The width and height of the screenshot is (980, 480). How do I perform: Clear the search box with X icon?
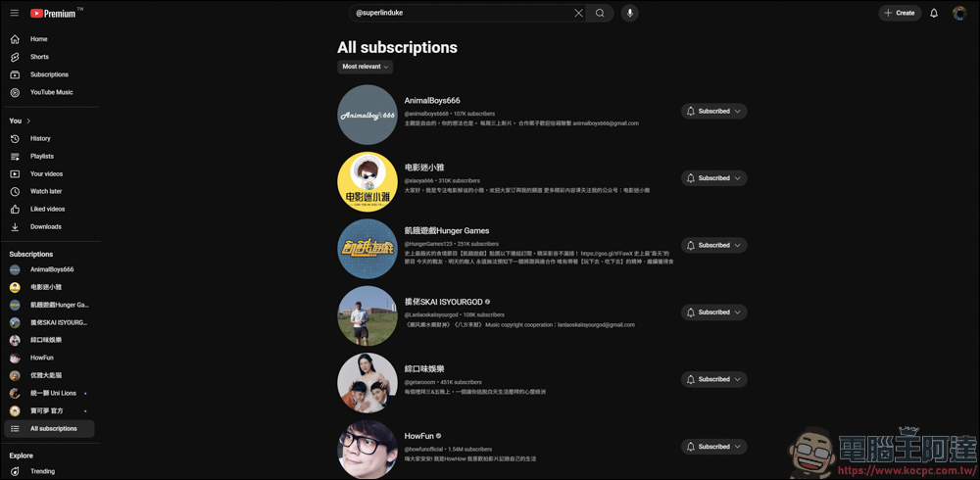[x=579, y=13]
